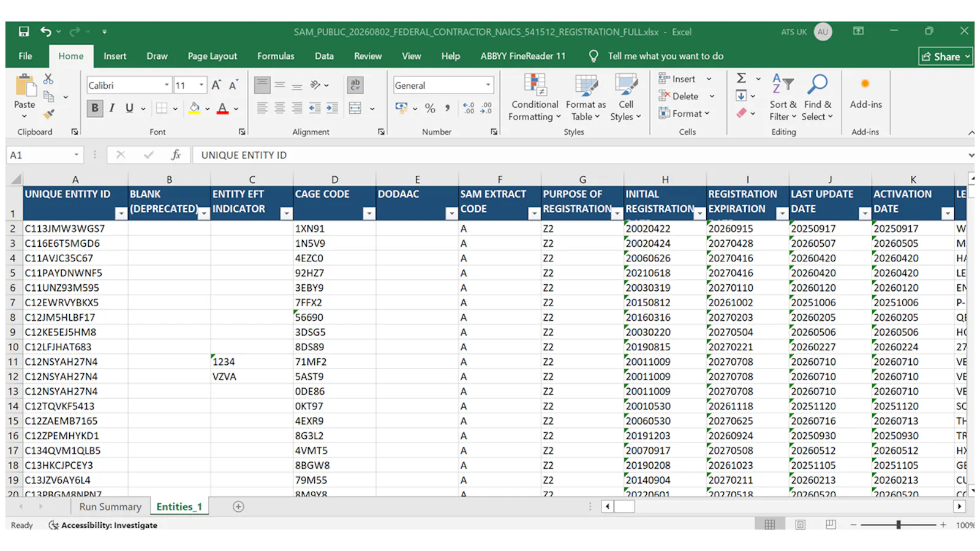Open Sort & Filter options
This screenshot has width=980, height=551.
[x=783, y=98]
